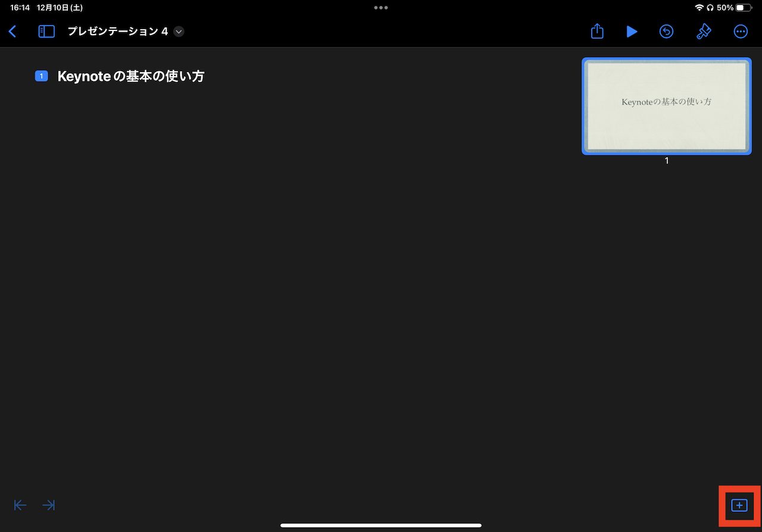
Task: Open the view options sidebar icon
Action: pyautogui.click(x=46, y=32)
